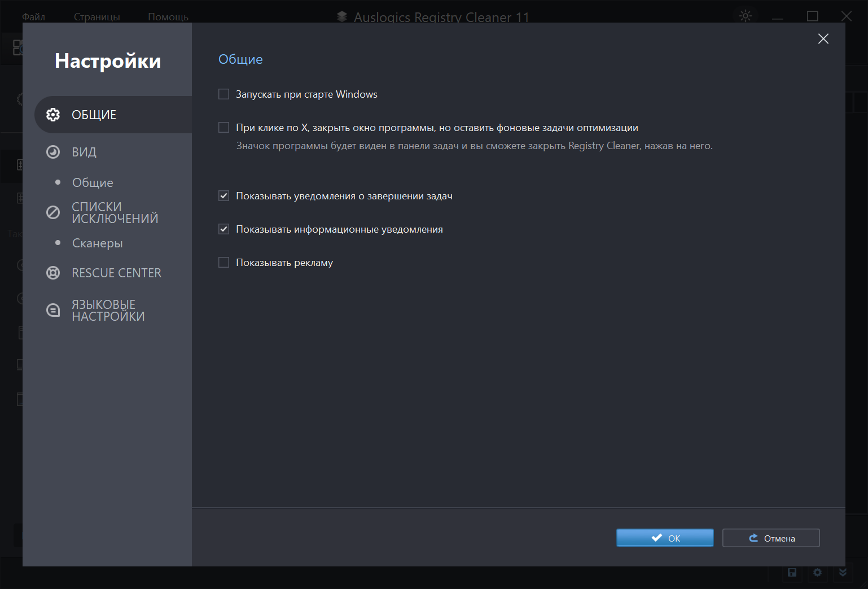868x589 pixels.
Task: Select the Общие sub-item under ВИД
Action: point(93,182)
